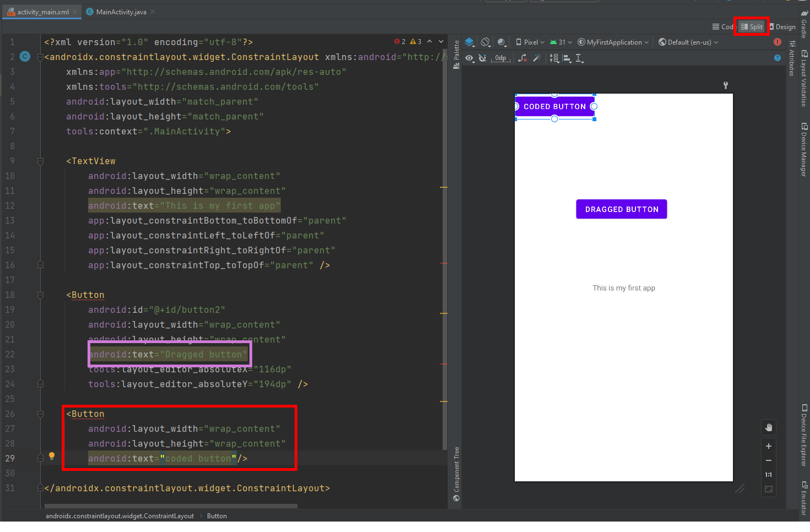Screen dimensions: 810x532
Task: Click the zoom to fit screen icon
Action: [x=769, y=489]
